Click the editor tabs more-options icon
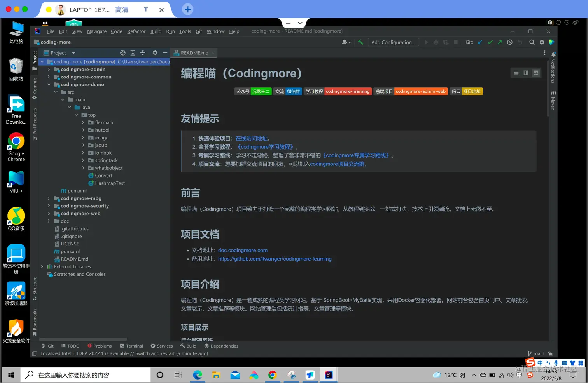588x383 pixels. (x=544, y=53)
